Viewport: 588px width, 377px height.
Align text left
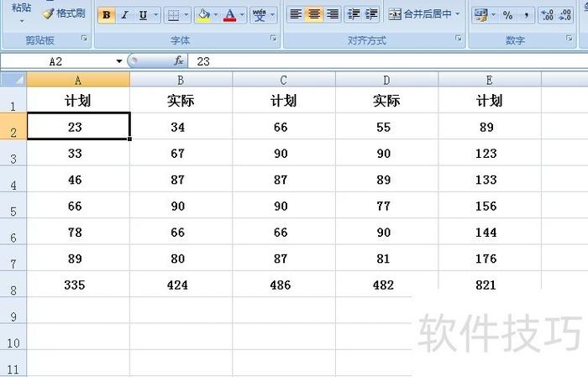coord(296,14)
